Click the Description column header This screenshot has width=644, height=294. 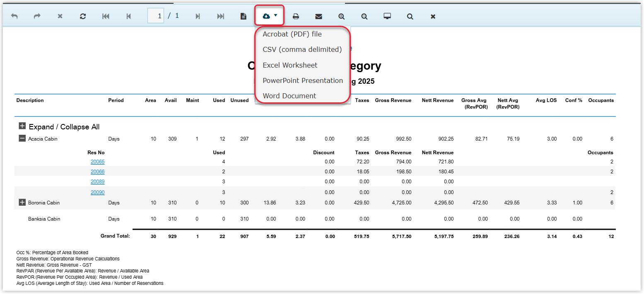tap(30, 100)
